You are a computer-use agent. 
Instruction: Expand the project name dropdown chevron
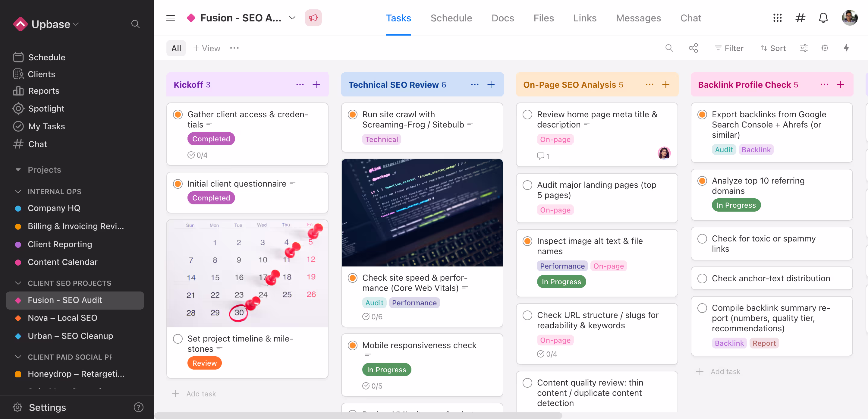tap(292, 18)
